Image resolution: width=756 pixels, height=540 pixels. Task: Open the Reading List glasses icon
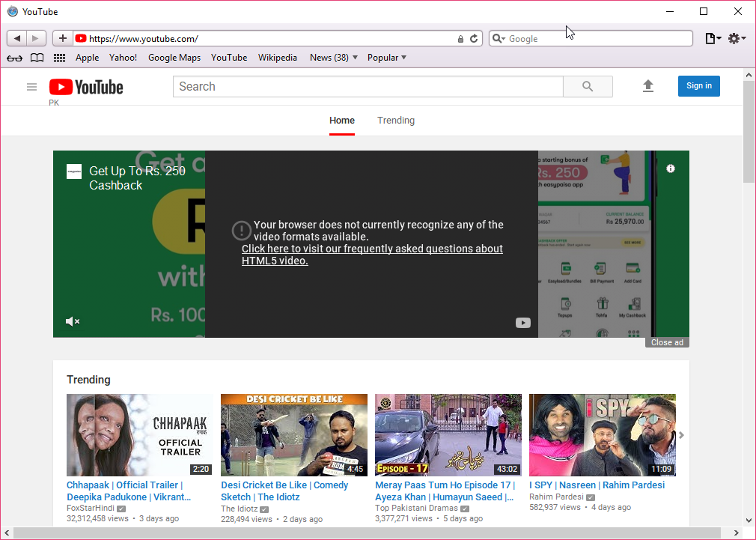point(14,58)
